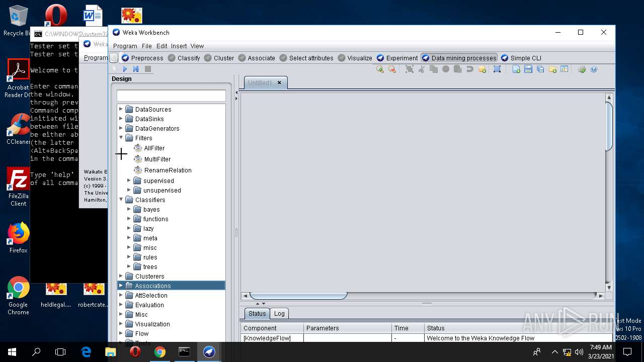
Task: Expand the unsupervised filters folder
Action: [129, 190]
